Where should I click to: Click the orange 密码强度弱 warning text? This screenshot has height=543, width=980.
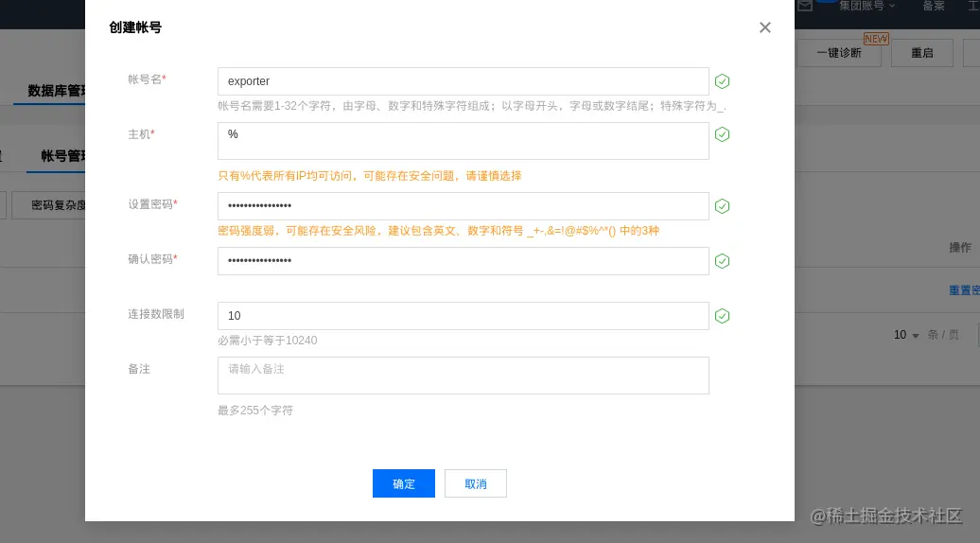click(438, 231)
